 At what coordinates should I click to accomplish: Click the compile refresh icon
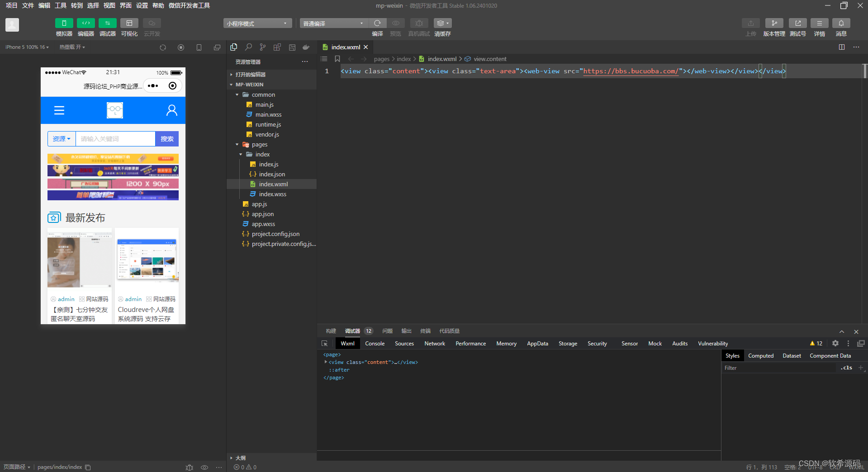point(377,23)
